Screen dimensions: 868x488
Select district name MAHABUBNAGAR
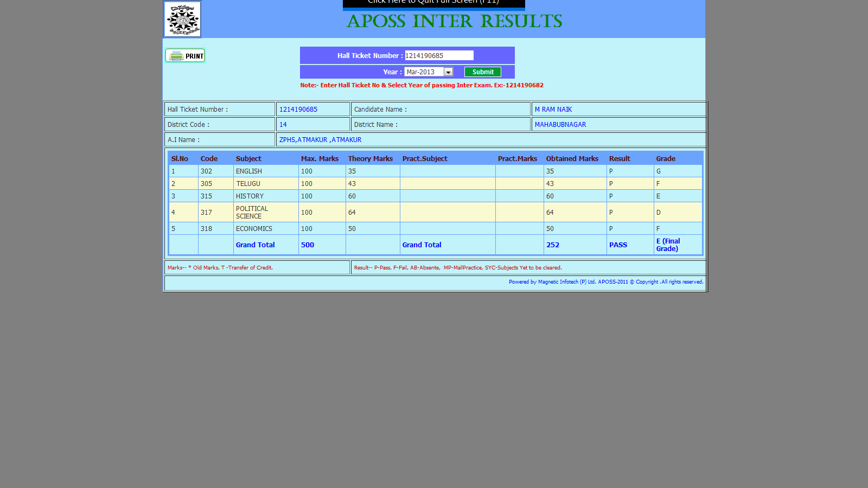560,124
